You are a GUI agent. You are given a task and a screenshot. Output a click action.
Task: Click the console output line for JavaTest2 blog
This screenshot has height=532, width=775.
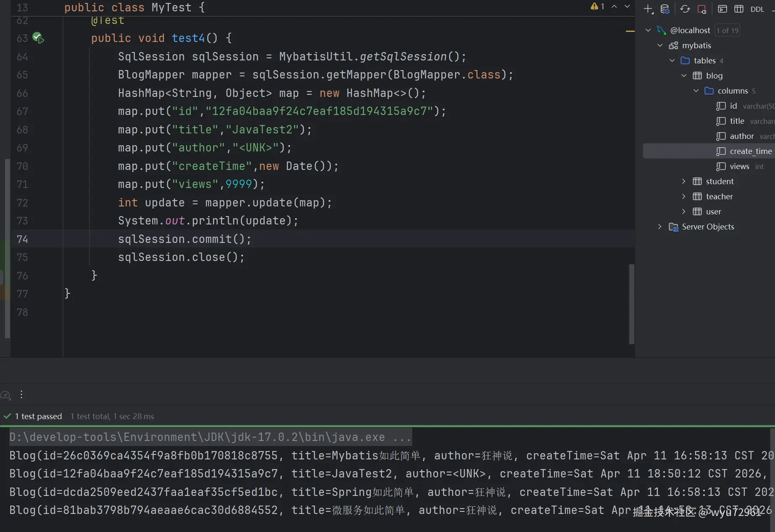point(387,474)
